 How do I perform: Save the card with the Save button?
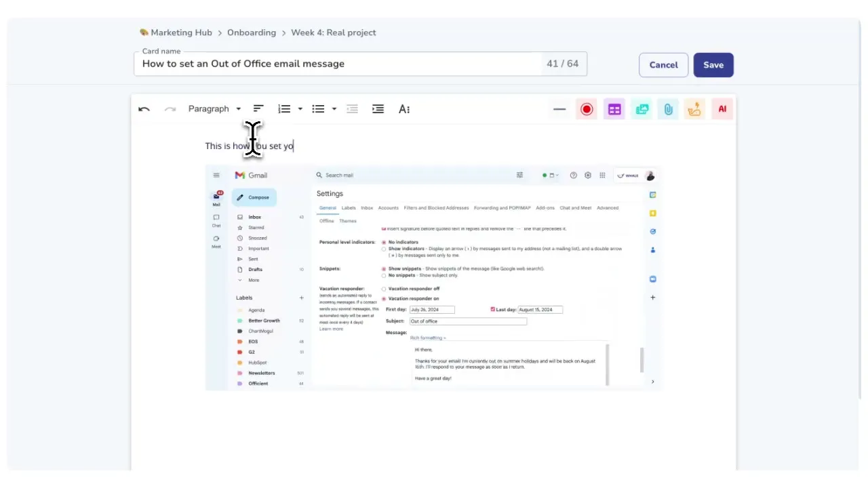pyautogui.click(x=713, y=65)
